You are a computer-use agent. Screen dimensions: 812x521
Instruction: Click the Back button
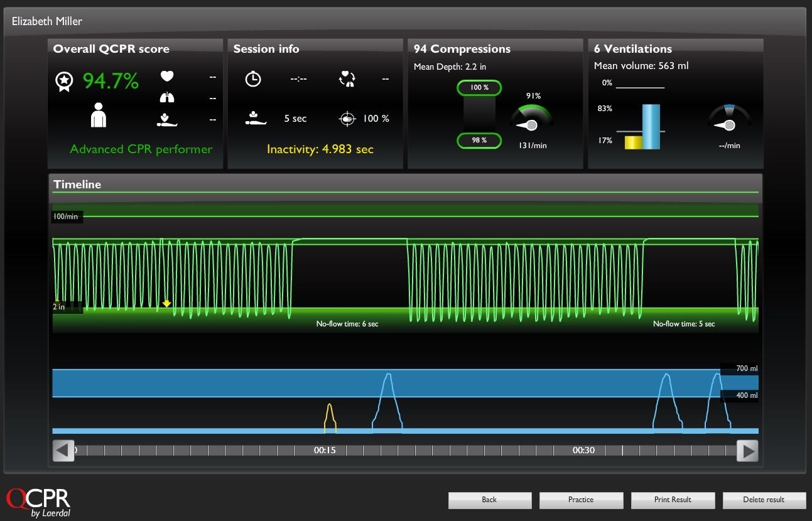pyautogui.click(x=489, y=500)
